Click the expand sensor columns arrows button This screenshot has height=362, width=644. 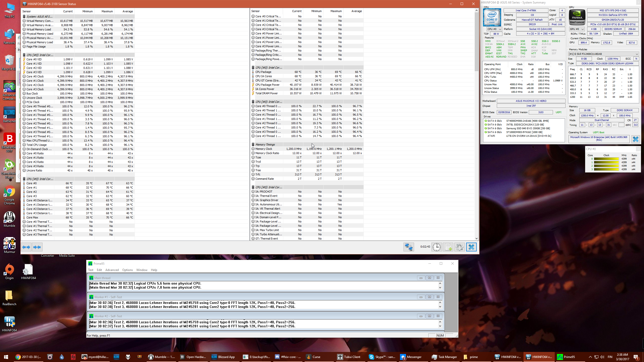[26, 247]
